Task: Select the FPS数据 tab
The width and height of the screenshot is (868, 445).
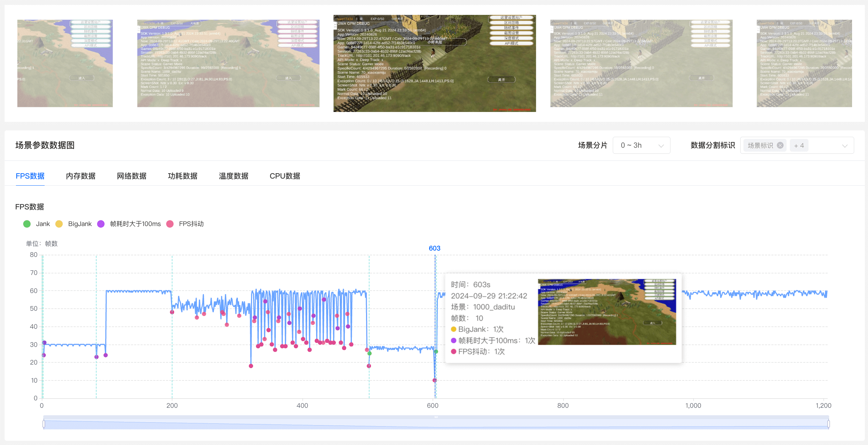Action: pyautogui.click(x=30, y=176)
